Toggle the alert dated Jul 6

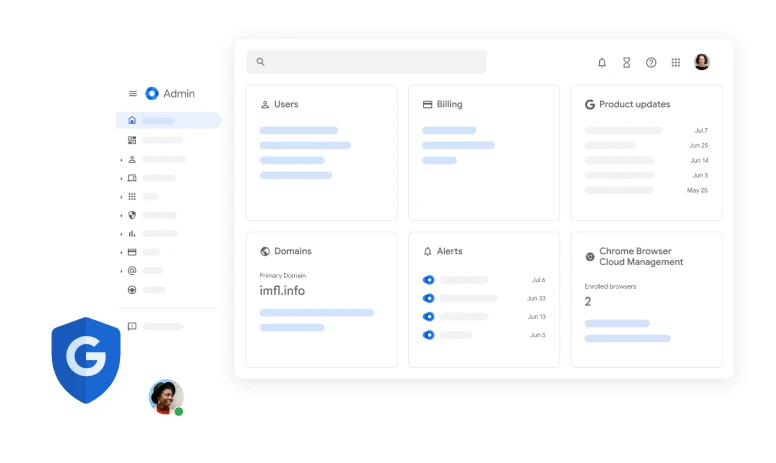(429, 280)
